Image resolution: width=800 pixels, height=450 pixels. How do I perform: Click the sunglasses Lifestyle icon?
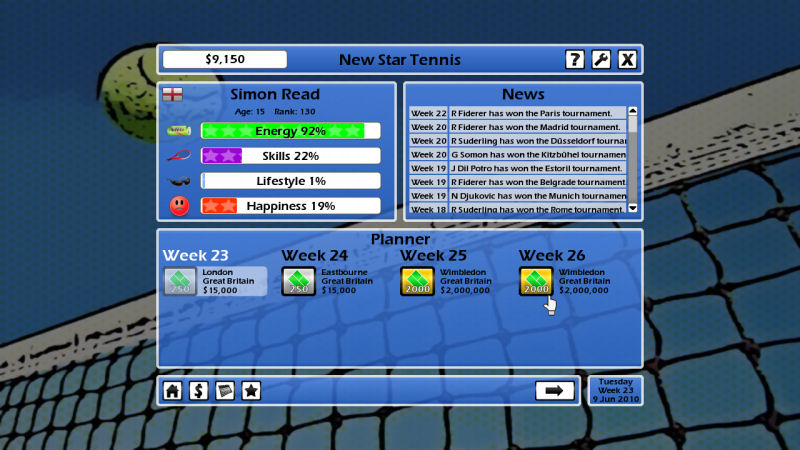point(179,182)
